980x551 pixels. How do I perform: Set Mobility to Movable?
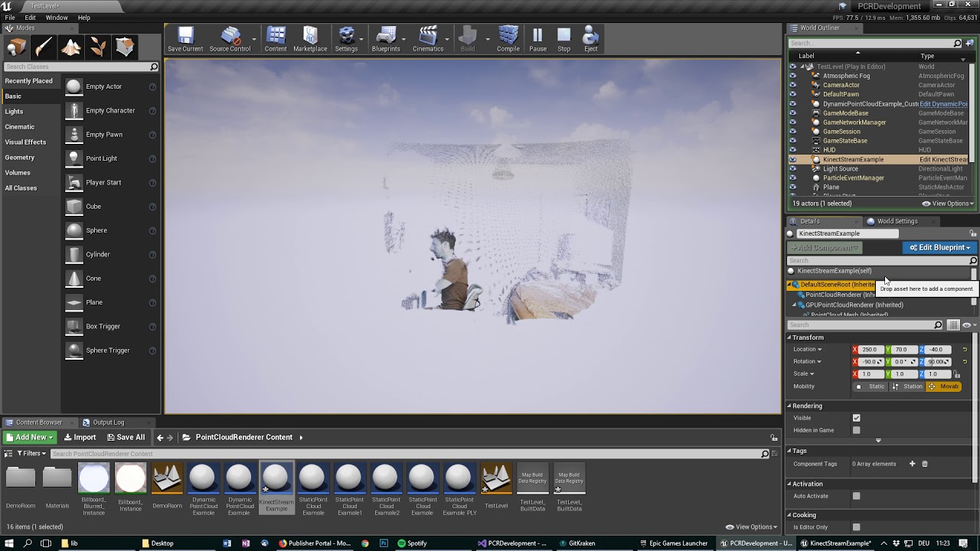click(x=944, y=386)
